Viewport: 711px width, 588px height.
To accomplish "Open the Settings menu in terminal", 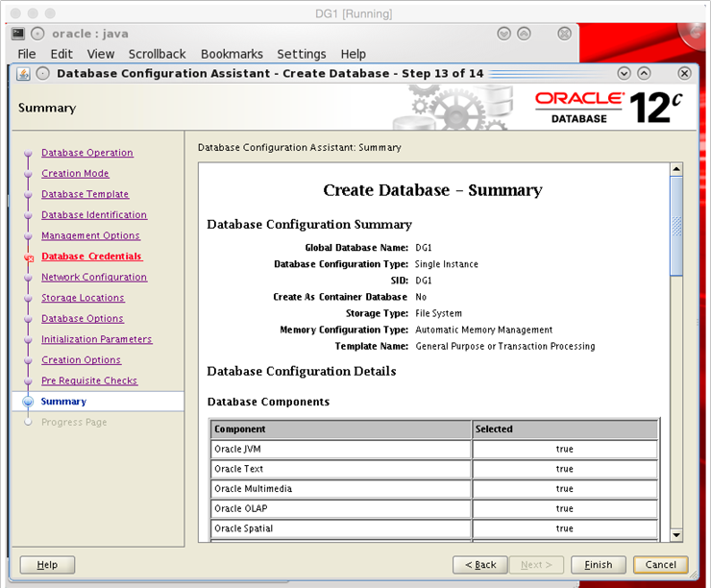I will pyautogui.click(x=301, y=54).
